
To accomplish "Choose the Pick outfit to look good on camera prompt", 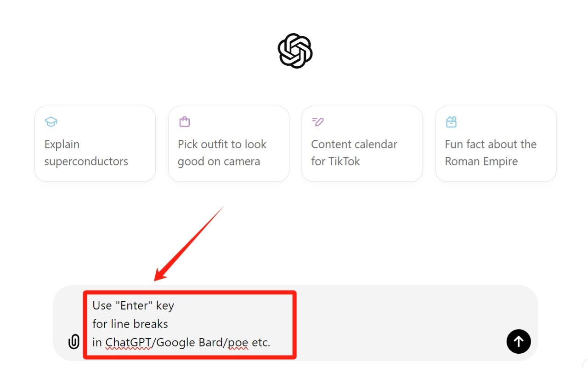I will [228, 144].
